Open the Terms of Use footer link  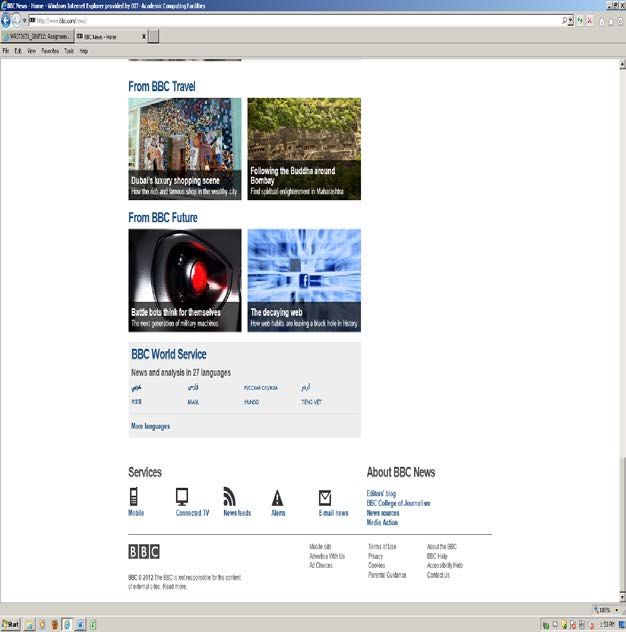(382, 547)
